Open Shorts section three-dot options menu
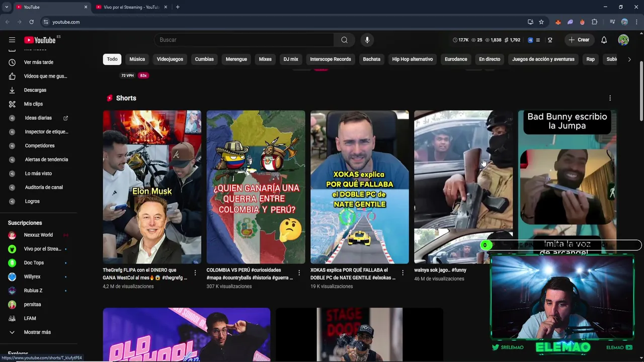 (610, 98)
